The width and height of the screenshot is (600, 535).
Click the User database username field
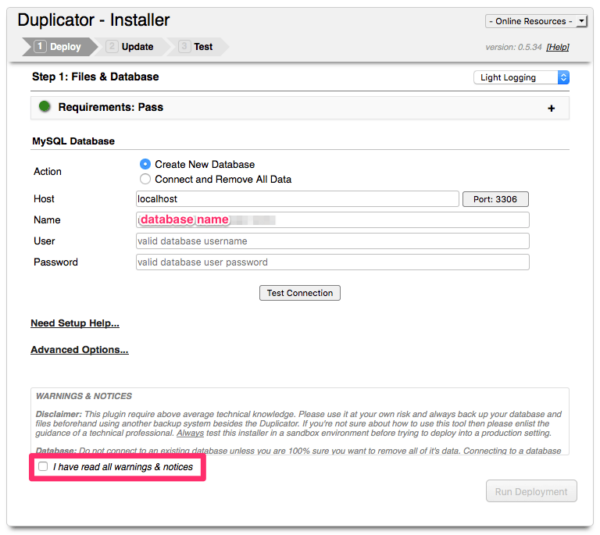[x=332, y=241]
